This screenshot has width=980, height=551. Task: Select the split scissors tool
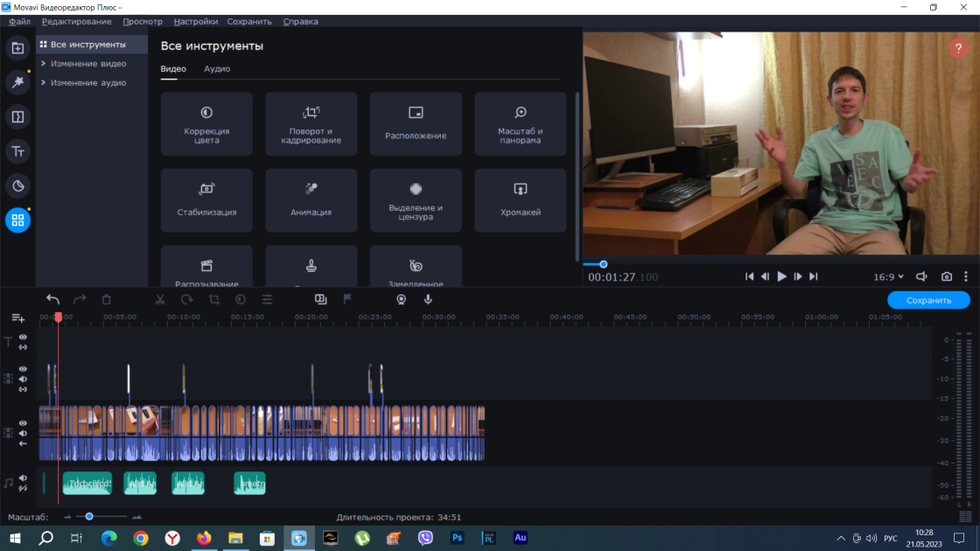[160, 300]
